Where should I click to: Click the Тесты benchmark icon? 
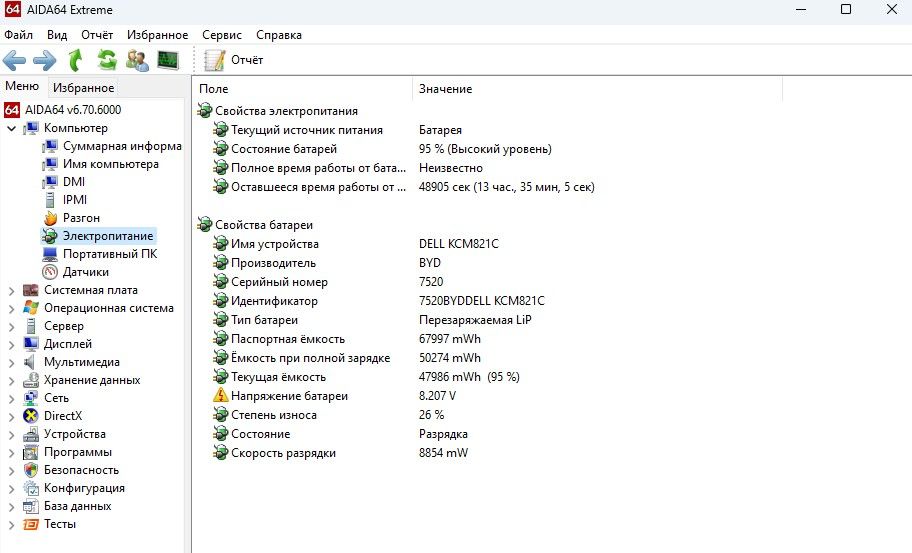click(31, 525)
